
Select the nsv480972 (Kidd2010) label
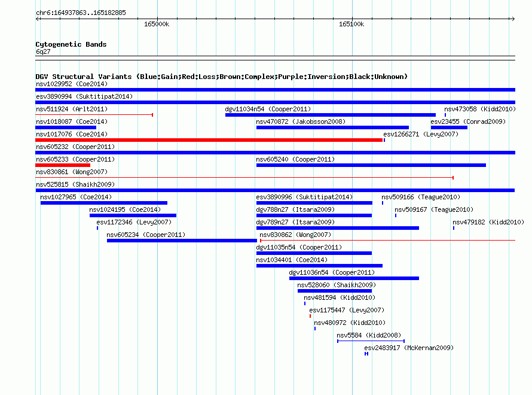tap(350, 323)
